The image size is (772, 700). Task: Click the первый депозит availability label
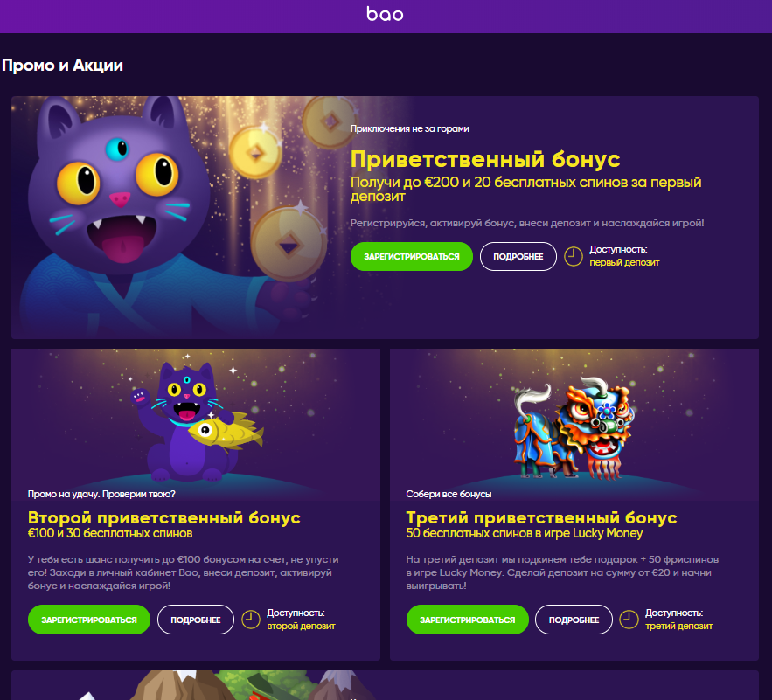click(624, 263)
